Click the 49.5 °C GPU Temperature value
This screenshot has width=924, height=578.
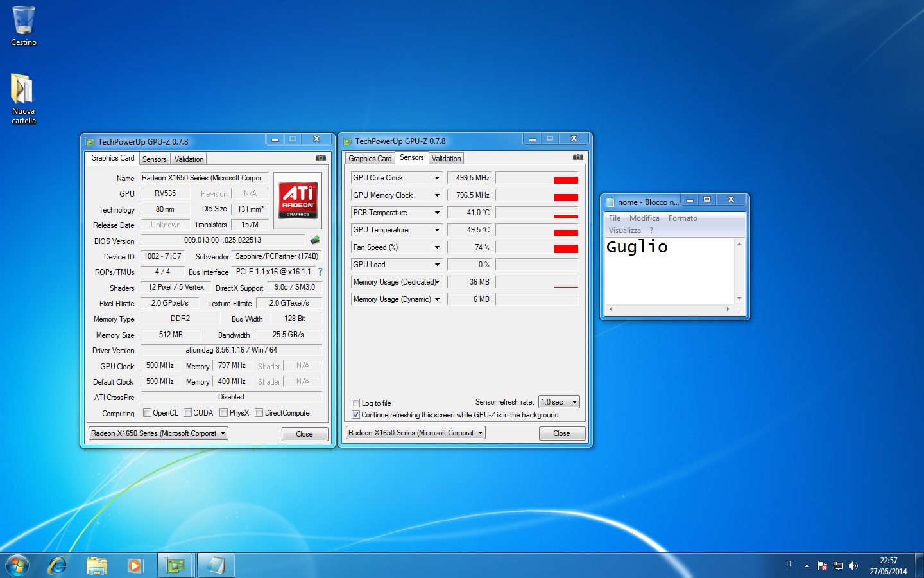pyautogui.click(x=469, y=230)
